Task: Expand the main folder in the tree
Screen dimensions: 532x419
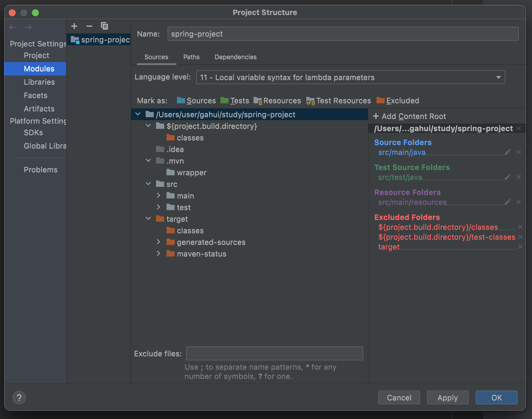Action: tap(159, 195)
